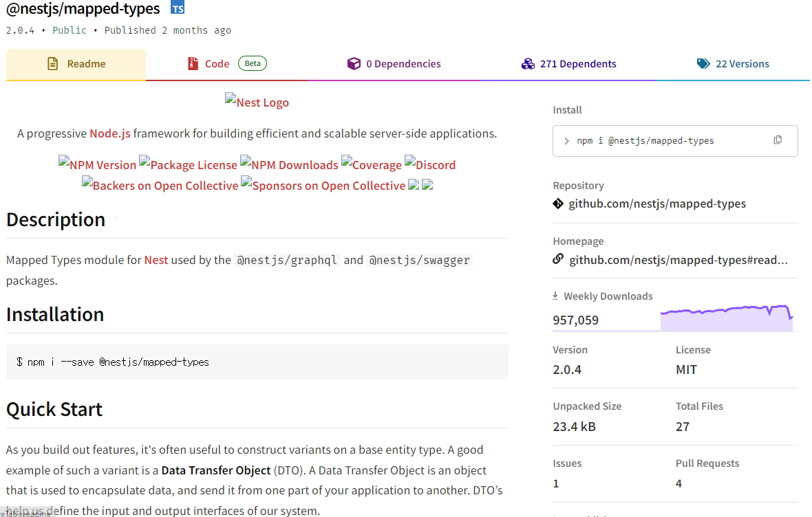This screenshot has height=517, width=812.
Task: Open the 22 Versions tab
Action: coord(733,64)
